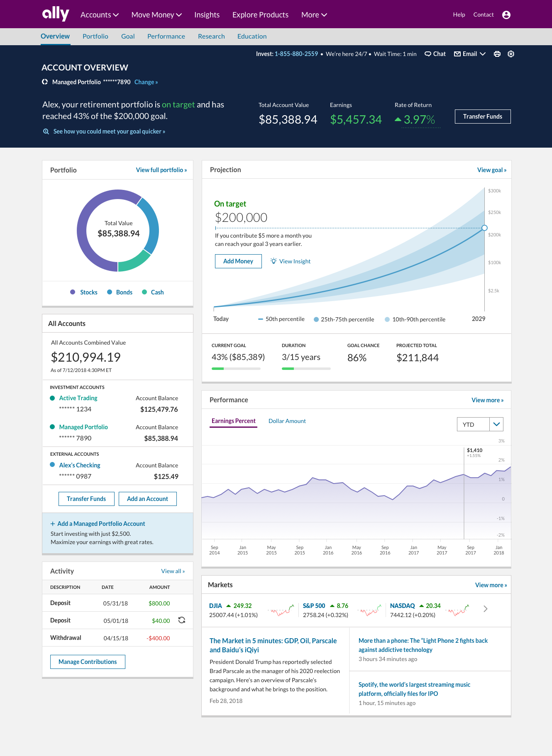Open the print page icon
Image resolution: width=552 pixels, height=756 pixels.
pos(497,54)
